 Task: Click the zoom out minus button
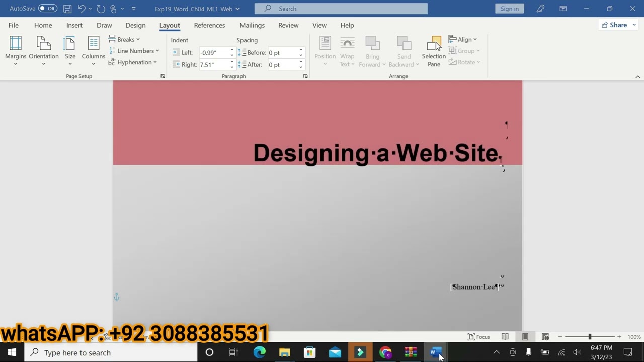click(x=560, y=337)
